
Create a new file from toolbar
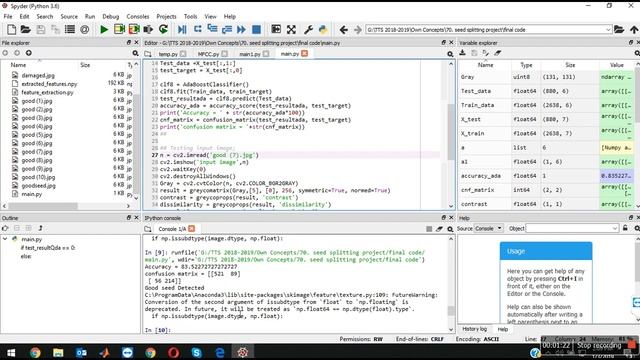point(11,29)
